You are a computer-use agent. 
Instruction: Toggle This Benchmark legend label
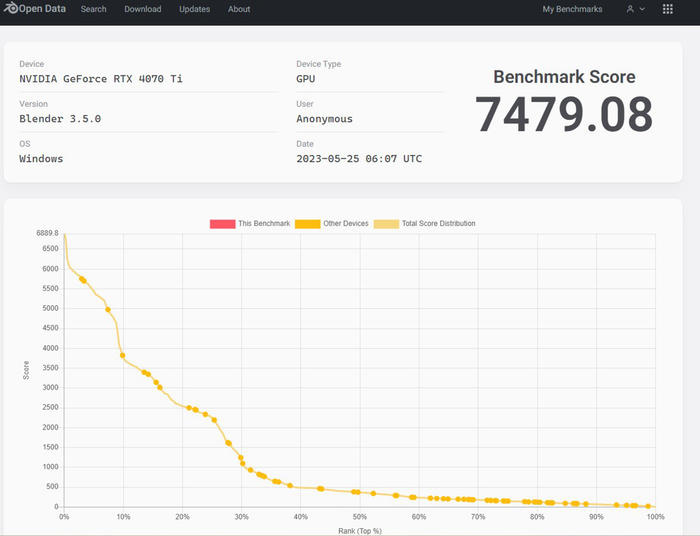264,223
